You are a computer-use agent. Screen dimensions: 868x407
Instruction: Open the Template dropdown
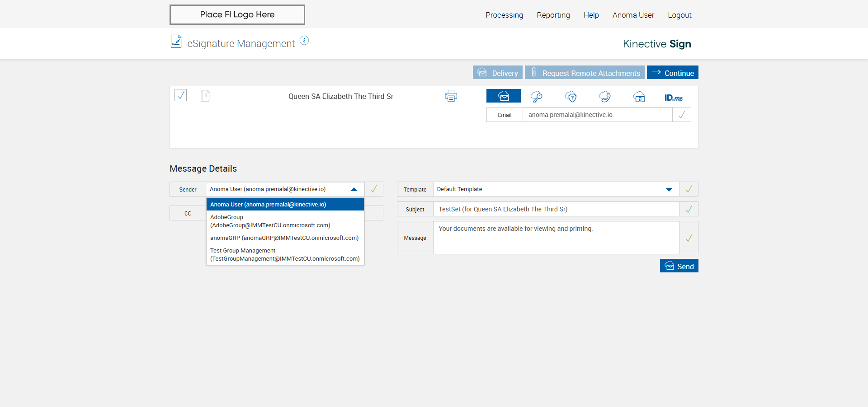coord(669,189)
